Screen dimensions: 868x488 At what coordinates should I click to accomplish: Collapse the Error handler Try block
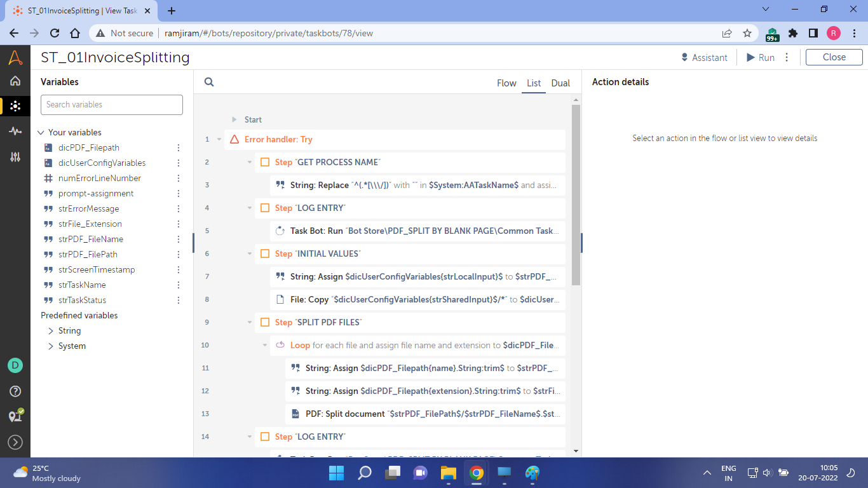pos(219,139)
